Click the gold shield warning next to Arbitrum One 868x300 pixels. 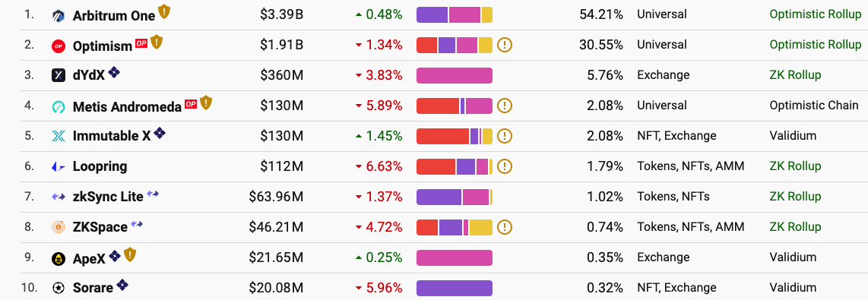pyautogui.click(x=164, y=11)
